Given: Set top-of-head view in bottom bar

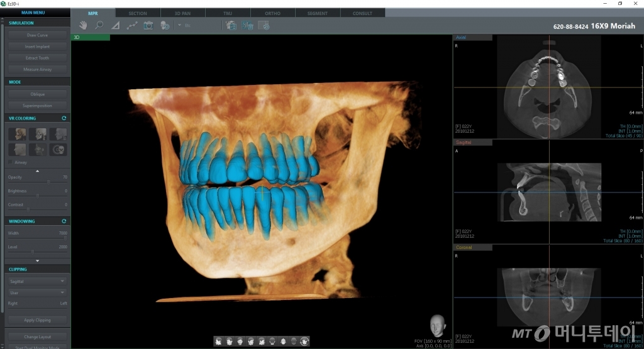Looking at the screenshot, I should click(x=283, y=341).
